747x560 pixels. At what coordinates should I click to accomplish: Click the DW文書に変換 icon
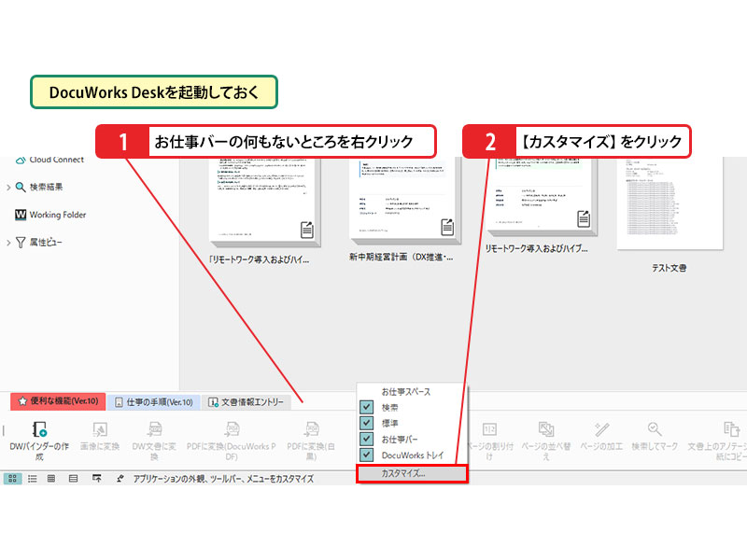click(154, 429)
